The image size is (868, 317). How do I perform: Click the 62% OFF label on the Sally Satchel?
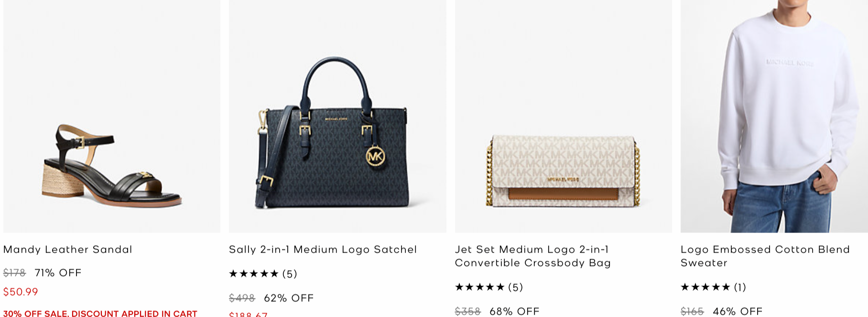(289, 298)
